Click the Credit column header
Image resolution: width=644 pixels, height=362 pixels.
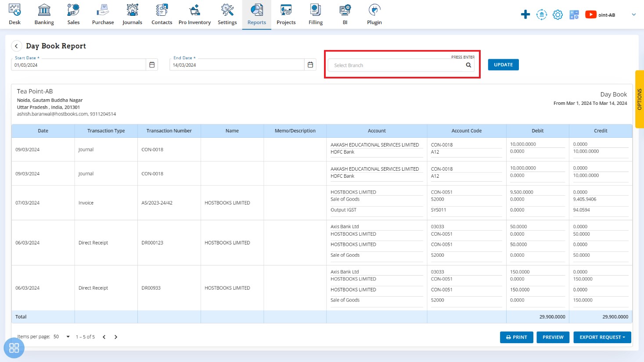tap(601, 131)
